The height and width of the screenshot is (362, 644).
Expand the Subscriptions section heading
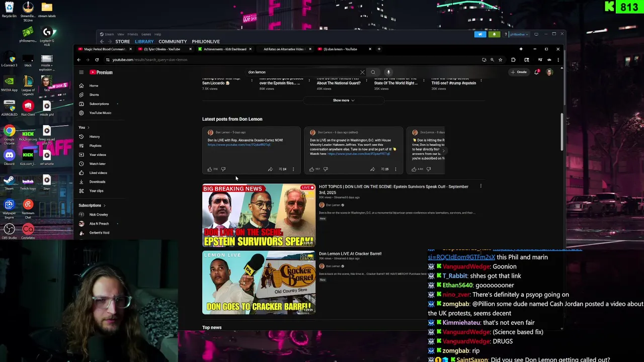point(92,206)
